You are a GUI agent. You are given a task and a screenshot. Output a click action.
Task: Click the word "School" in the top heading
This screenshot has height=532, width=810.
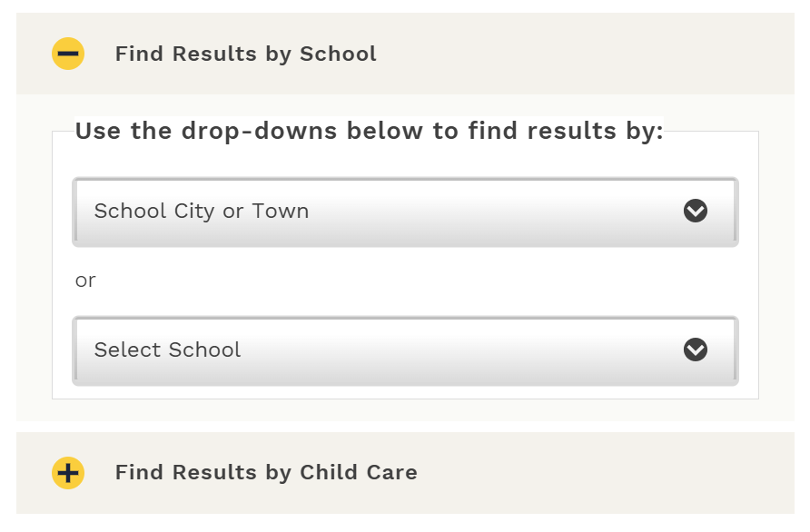(338, 54)
